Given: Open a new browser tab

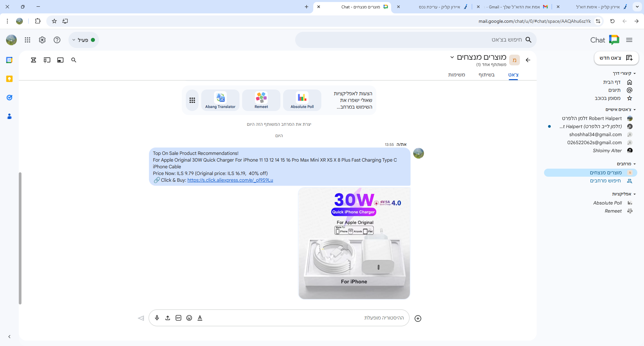Looking at the screenshot, I should point(306,7).
